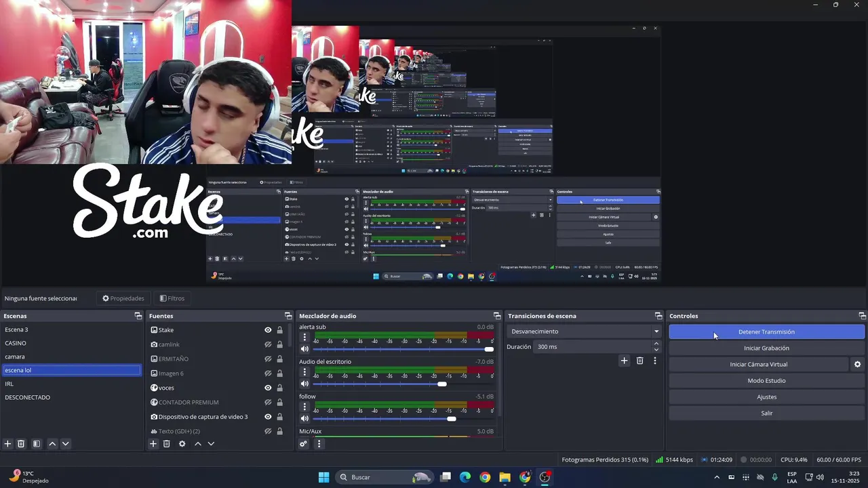
Task: Show the ERMITAÑO source
Action: coord(268,359)
